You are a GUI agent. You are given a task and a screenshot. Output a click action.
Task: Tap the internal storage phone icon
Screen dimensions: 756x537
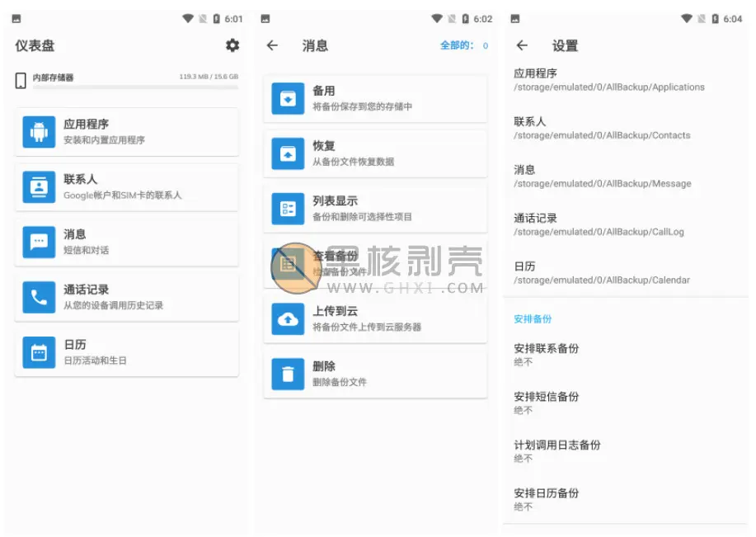click(21, 81)
